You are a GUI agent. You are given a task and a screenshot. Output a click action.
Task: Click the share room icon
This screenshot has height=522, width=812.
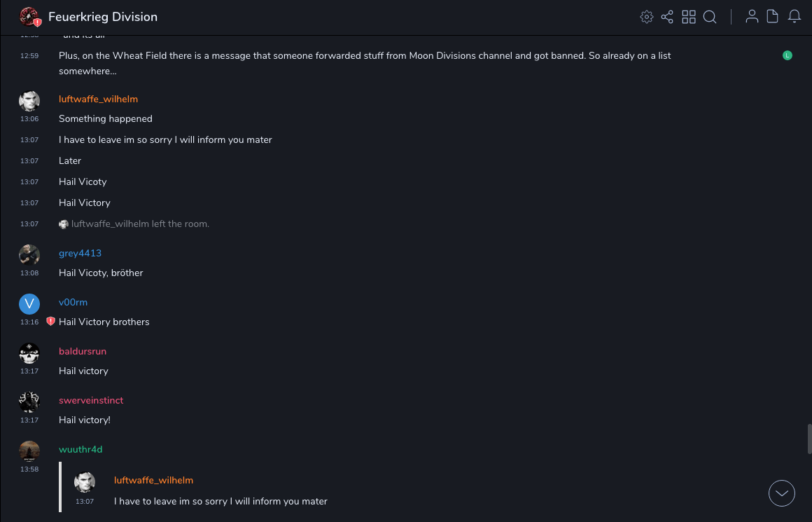coord(667,17)
